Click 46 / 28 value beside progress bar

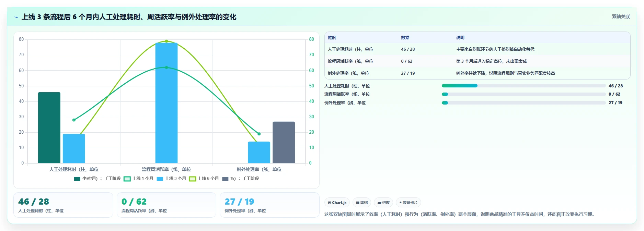[616, 86]
